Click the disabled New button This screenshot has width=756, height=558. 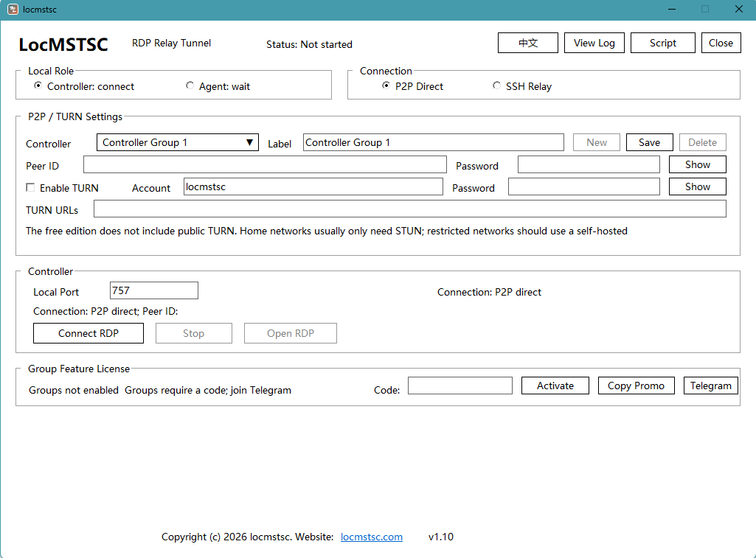click(597, 142)
